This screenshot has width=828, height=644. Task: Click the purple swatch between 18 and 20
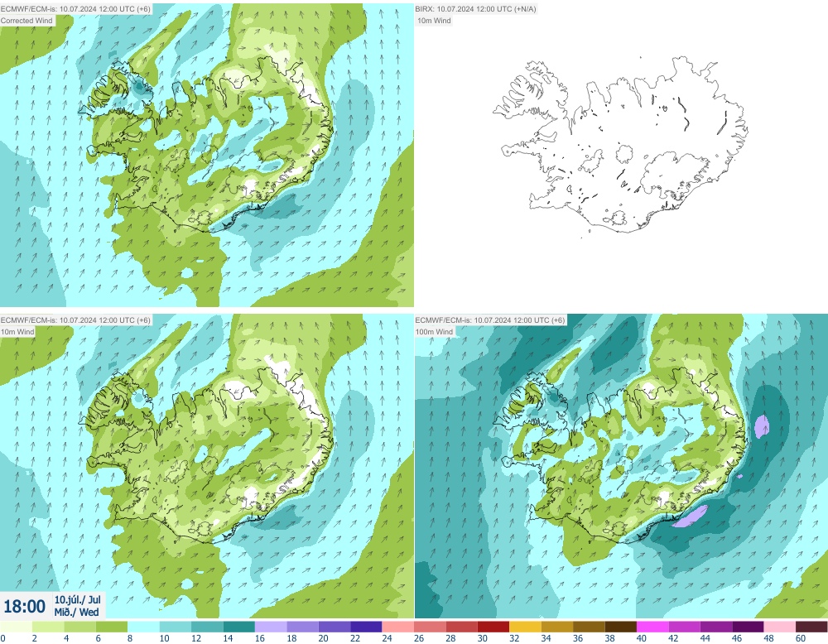click(x=302, y=627)
